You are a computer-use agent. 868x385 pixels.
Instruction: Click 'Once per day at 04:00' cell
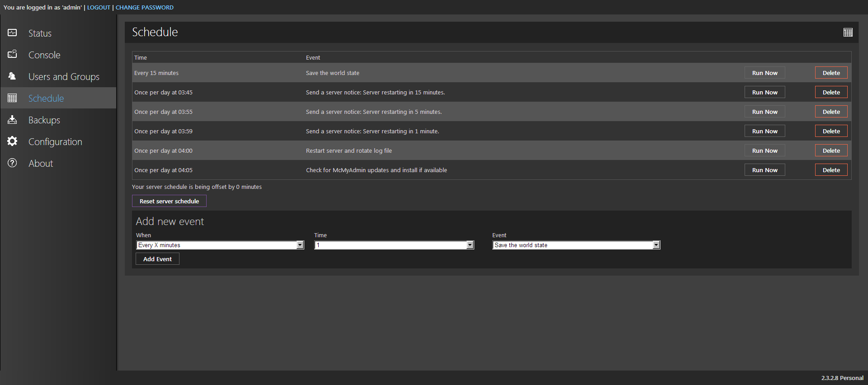coord(163,150)
